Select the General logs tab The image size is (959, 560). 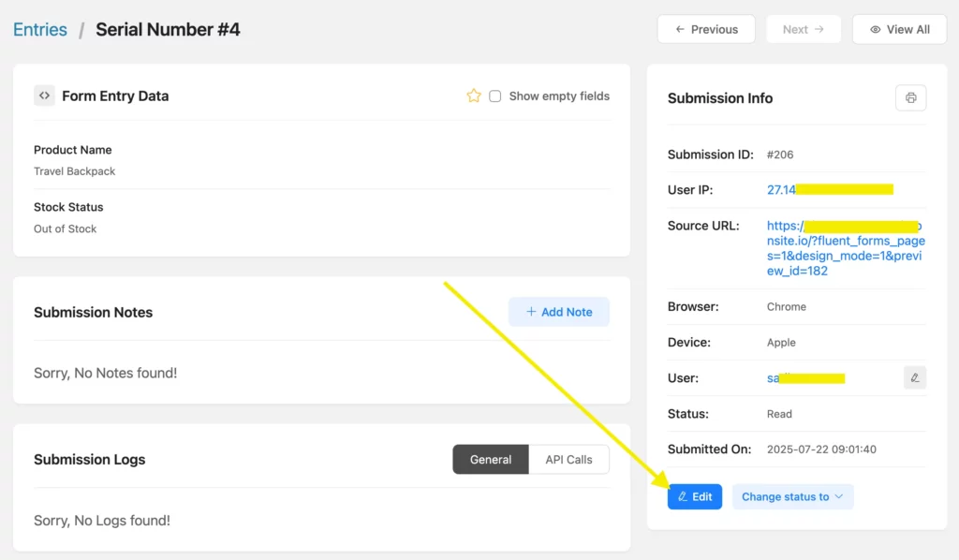click(491, 460)
